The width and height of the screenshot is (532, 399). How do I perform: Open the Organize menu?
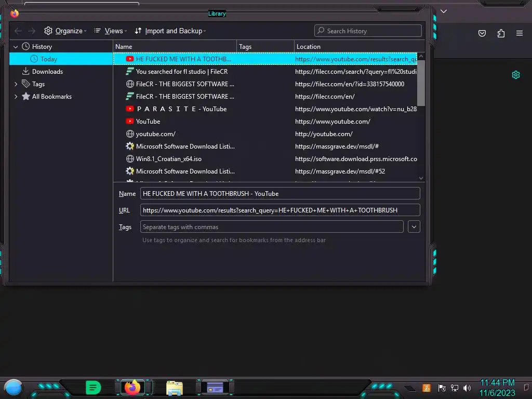[65, 31]
